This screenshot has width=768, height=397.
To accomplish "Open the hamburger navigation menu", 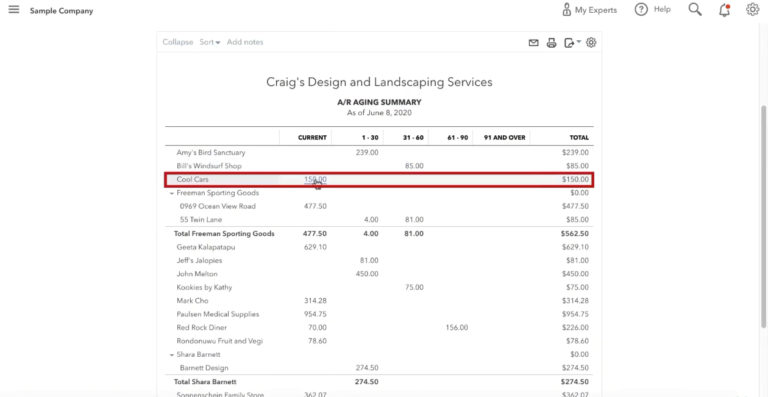I will pyautogui.click(x=14, y=10).
